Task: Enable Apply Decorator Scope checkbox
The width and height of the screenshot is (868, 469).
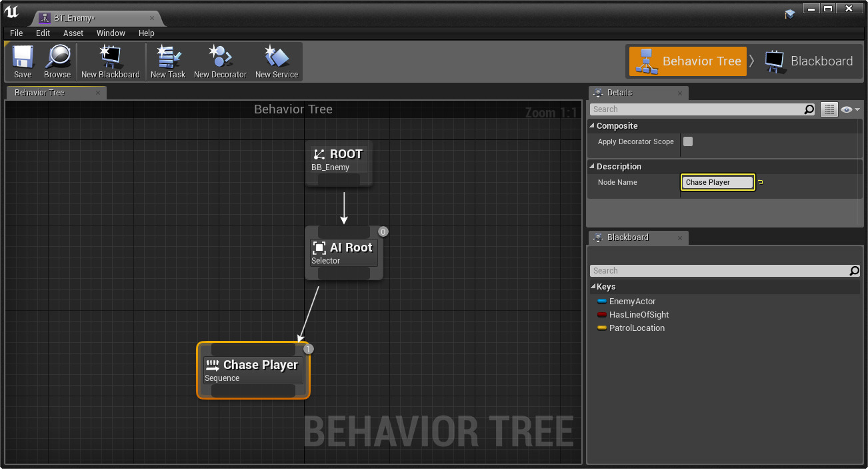Action: coord(688,141)
